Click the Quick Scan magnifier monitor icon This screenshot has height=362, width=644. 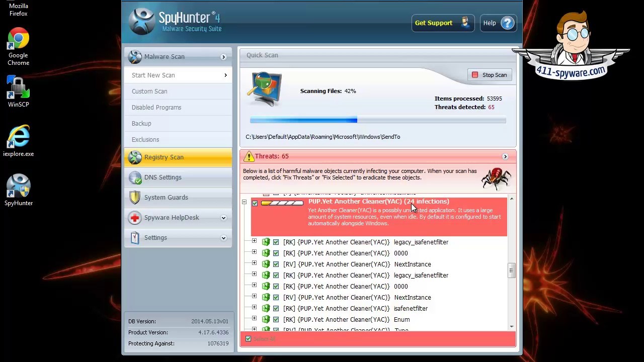[x=265, y=89]
